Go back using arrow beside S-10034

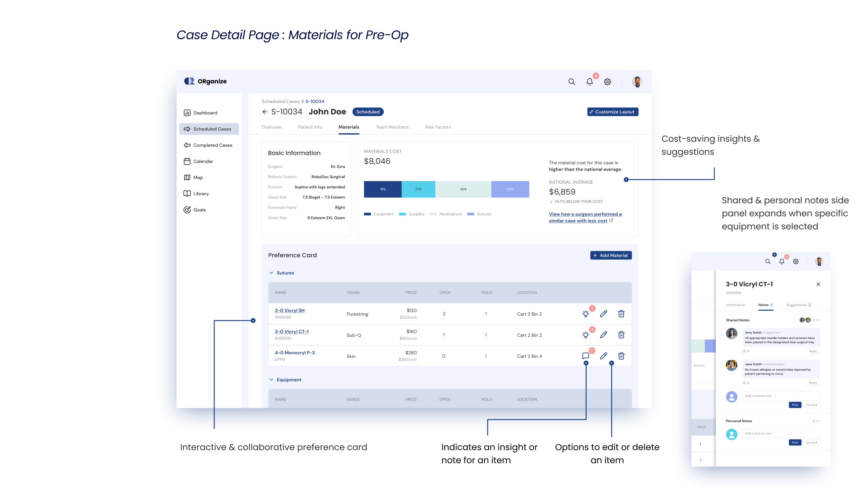coord(265,112)
